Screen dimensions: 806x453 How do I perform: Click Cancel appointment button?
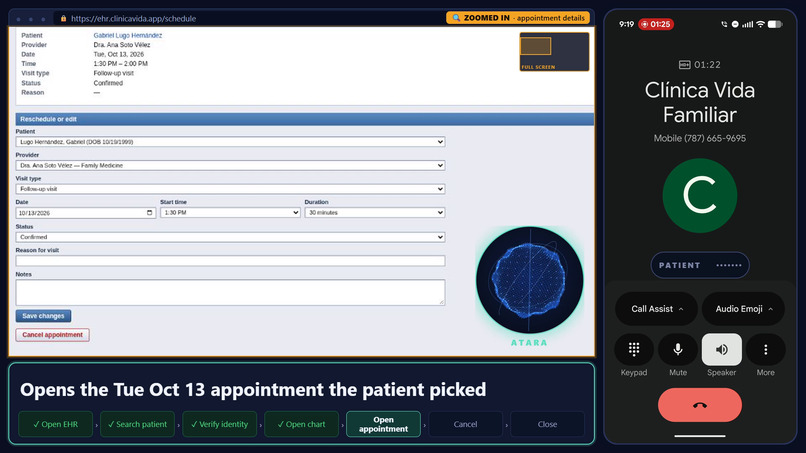pyautogui.click(x=52, y=335)
